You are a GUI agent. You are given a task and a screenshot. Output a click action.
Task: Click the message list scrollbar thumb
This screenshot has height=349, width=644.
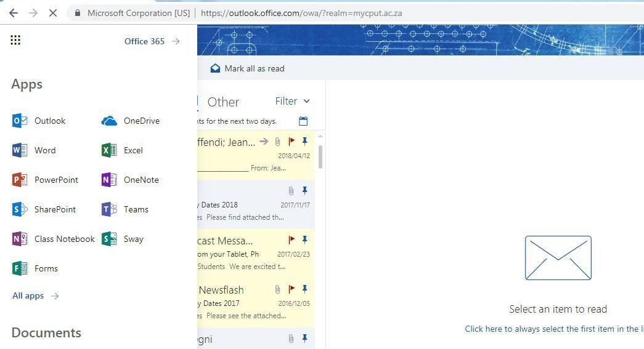coord(320,157)
